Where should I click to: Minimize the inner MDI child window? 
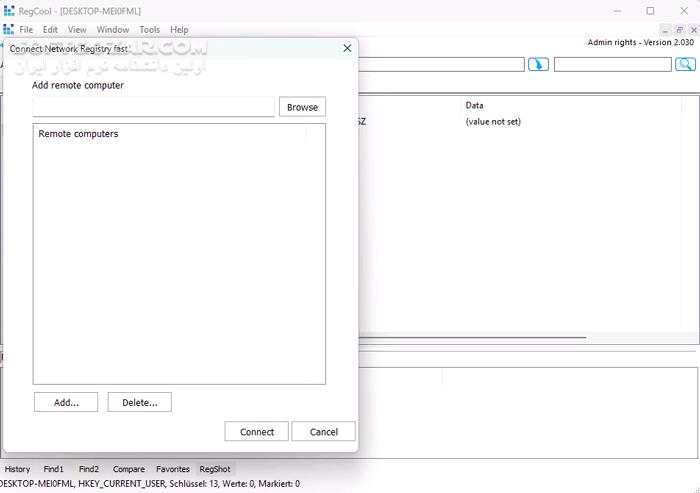point(665,30)
